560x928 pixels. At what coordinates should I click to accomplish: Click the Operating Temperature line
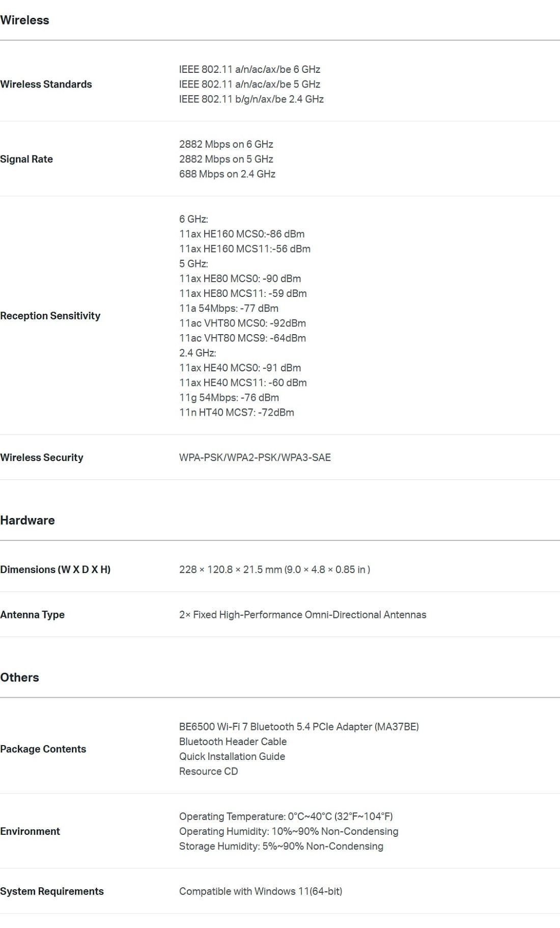(286, 816)
